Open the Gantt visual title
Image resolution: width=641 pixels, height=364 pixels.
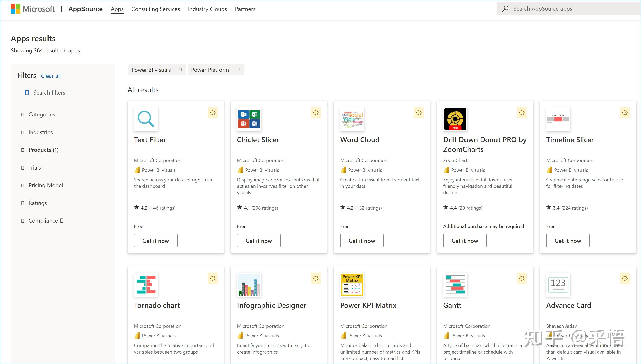(x=452, y=305)
